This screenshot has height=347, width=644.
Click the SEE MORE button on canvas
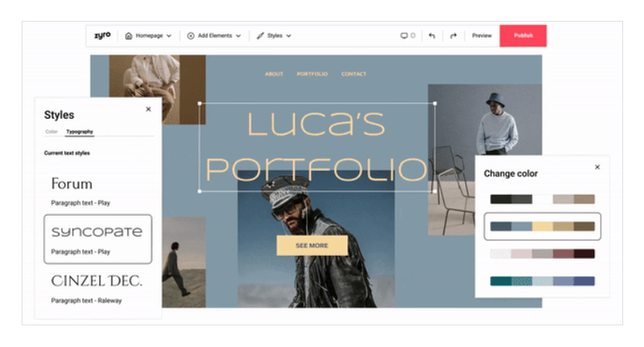pyautogui.click(x=312, y=245)
